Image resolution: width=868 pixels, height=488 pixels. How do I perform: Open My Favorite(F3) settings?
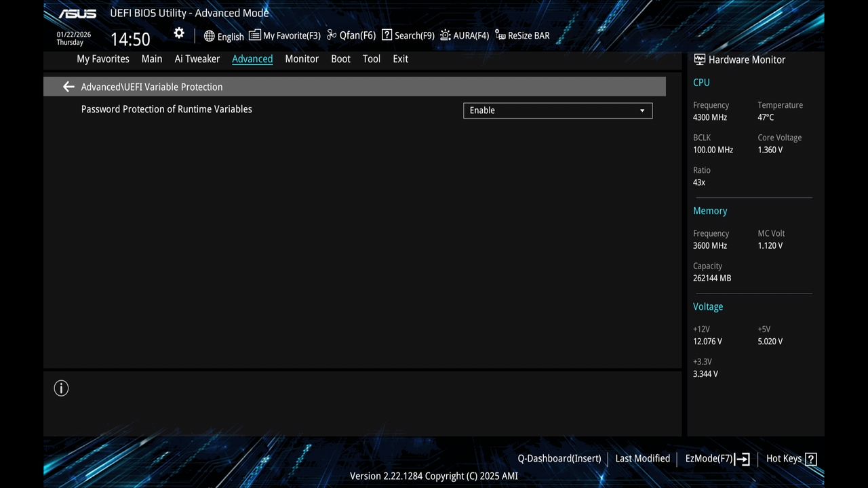coord(284,35)
